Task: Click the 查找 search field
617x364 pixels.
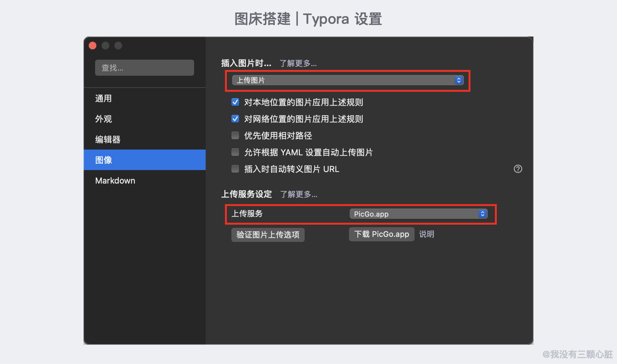Action: 145,68
